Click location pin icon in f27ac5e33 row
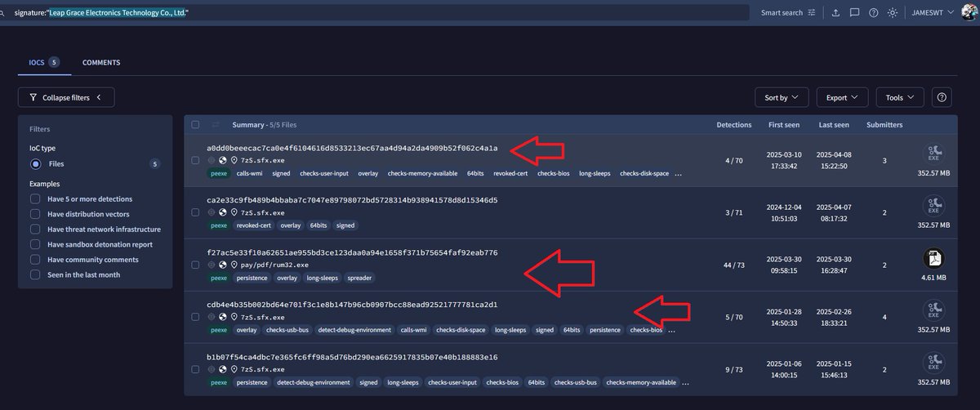This screenshot has height=410, width=980. [x=234, y=265]
